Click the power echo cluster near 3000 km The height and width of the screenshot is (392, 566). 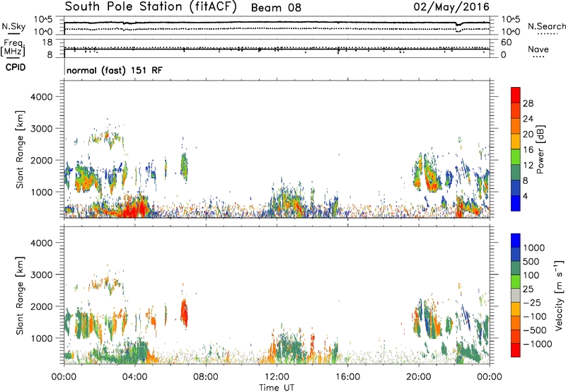[x=107, y=138]
